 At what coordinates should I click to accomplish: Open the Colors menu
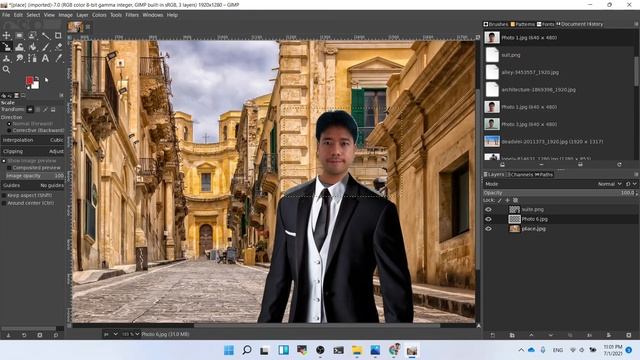tap(99, 15)
